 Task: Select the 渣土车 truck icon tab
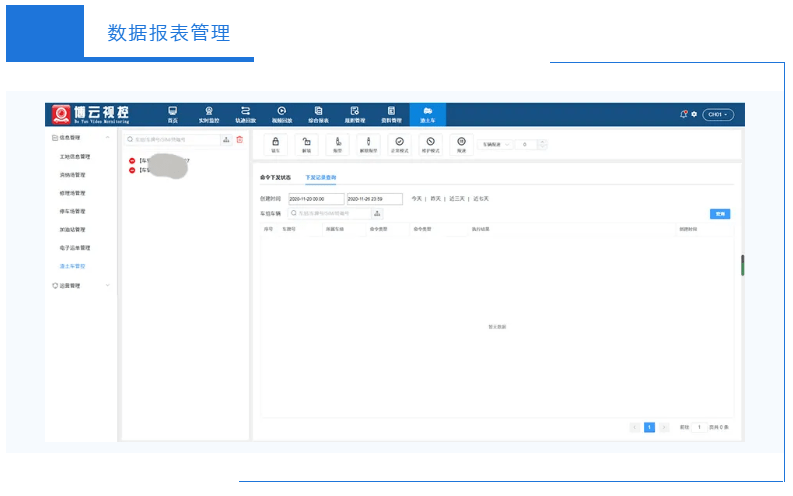click(427, 114)
